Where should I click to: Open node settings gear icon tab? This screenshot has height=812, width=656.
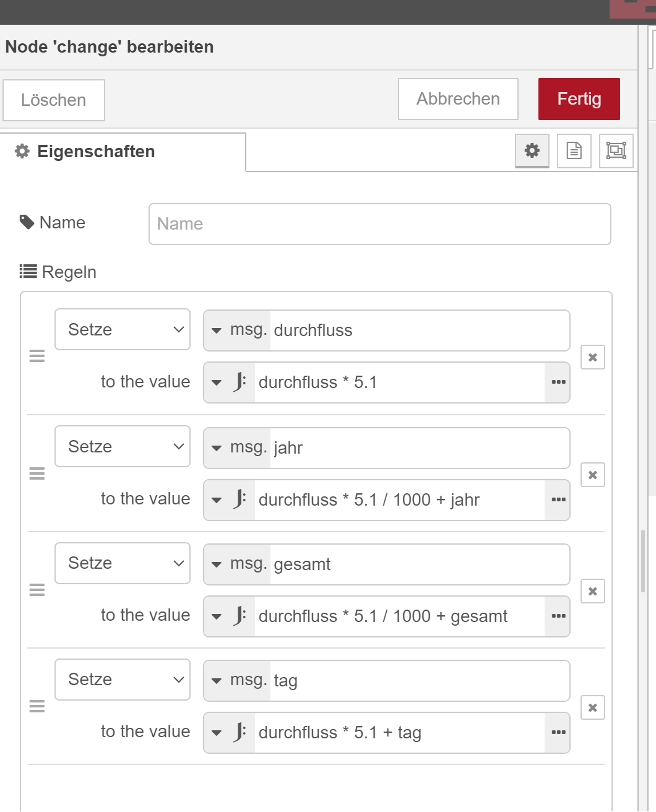click(x=532, y=150)
